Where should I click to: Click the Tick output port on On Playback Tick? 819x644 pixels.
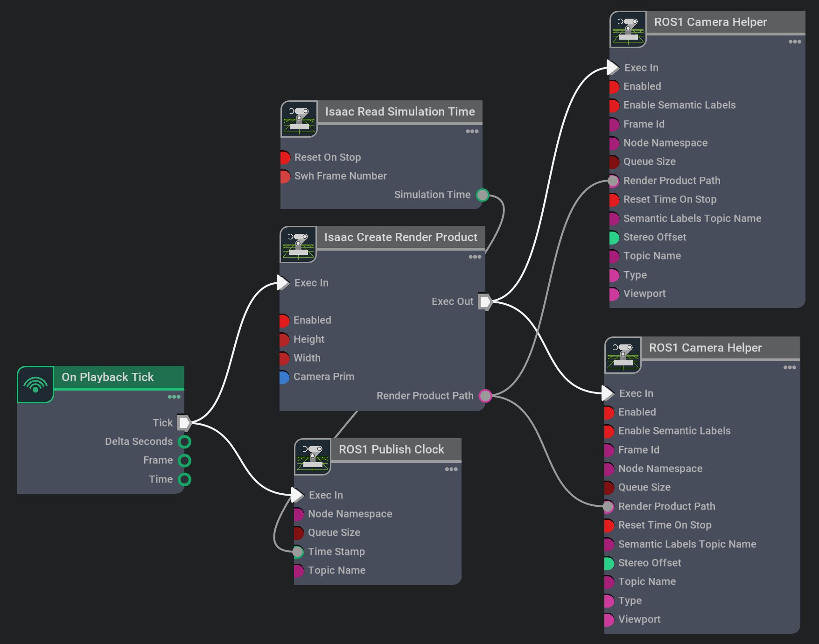(x=184, y=423)
